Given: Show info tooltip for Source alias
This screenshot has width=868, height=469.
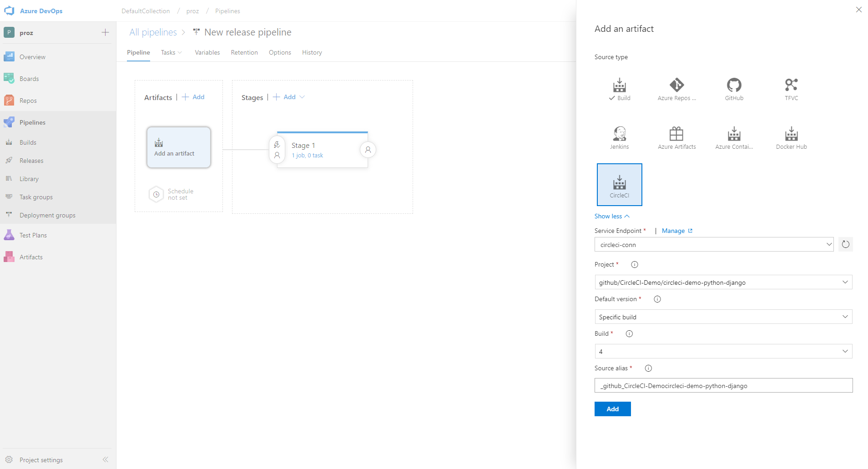Looking at the screenshot, I should point(648,368).
